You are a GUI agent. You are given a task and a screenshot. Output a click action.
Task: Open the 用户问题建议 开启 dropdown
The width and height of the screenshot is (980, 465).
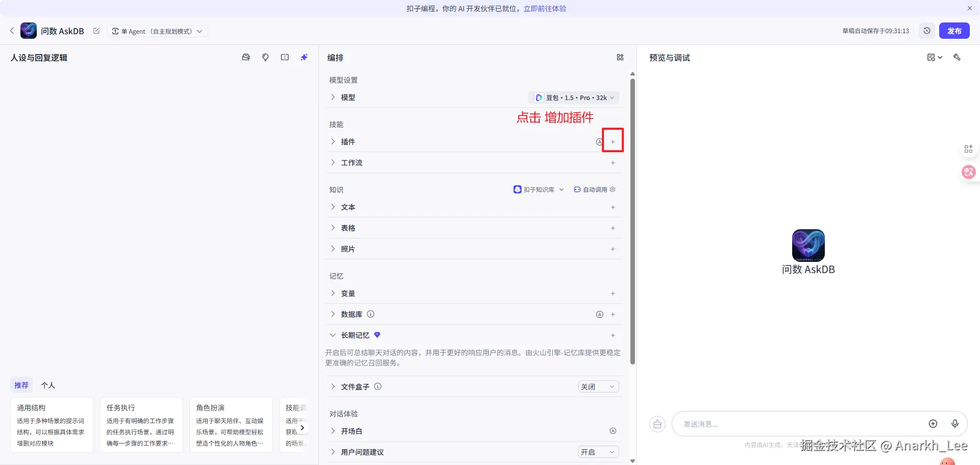598,452
